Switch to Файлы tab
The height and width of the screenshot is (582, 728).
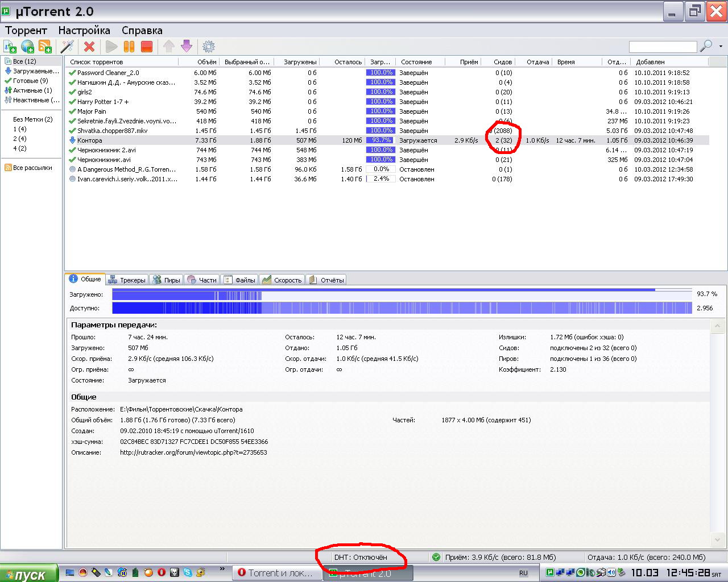pyautogui.click(x=239, y=280)
